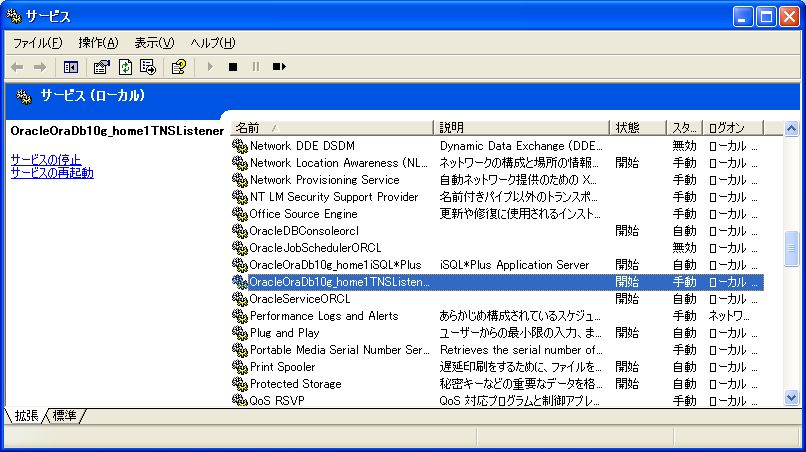806x452 pixels.
Task: Click the gear icon of Print Spooler
Action: pyautogui.click(x=240, y=367)
